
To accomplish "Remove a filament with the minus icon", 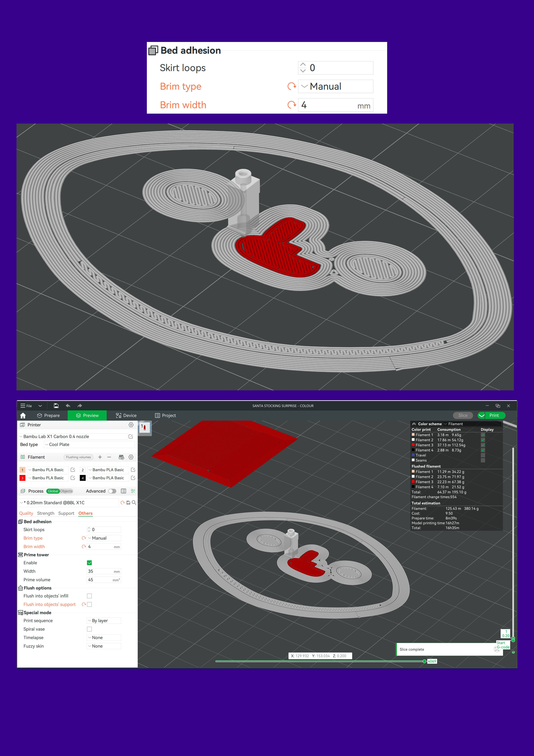I will [109, 457].
